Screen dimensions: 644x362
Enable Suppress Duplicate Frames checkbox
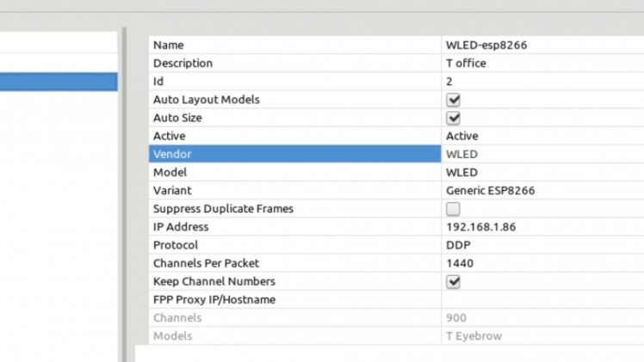pyautogui.click(x=453, y=209)
